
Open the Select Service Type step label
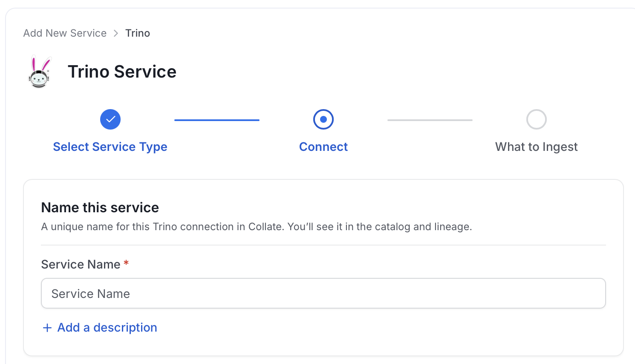pyautogui.click(x=110, y=147)
